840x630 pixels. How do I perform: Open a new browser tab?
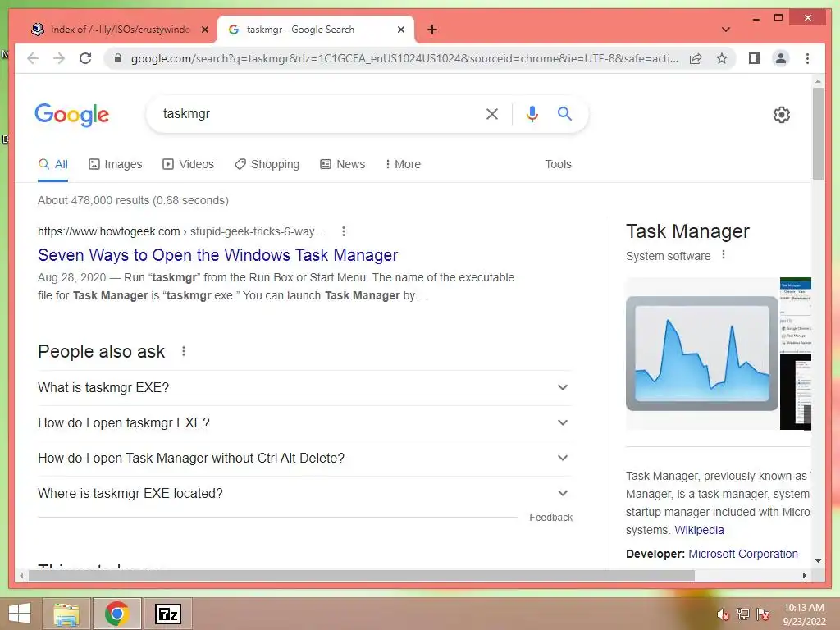[432, 30]
